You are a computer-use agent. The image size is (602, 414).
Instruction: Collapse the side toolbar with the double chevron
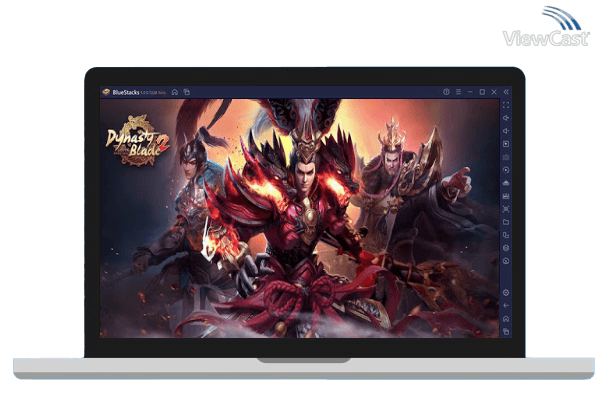(506, 92)
